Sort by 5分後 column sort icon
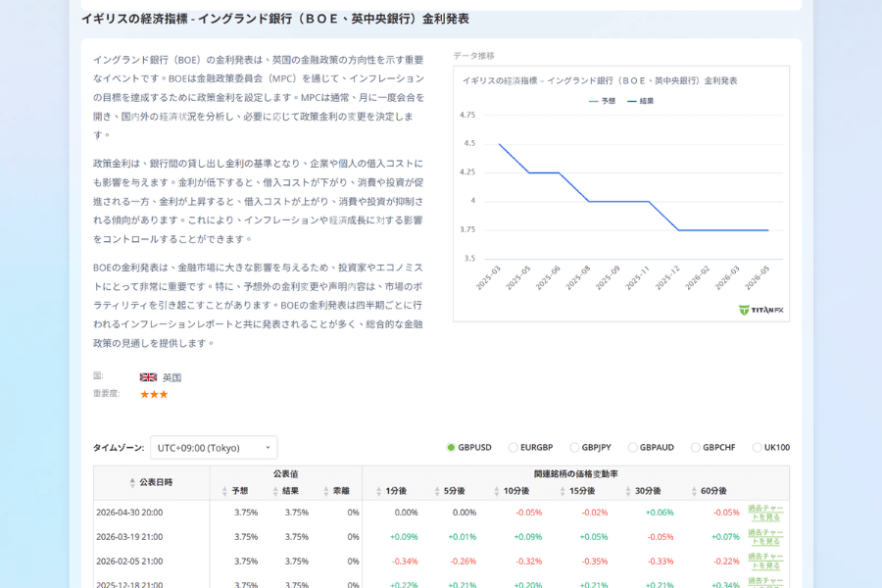This screenshot has height=588, width=882. point(437,491)
